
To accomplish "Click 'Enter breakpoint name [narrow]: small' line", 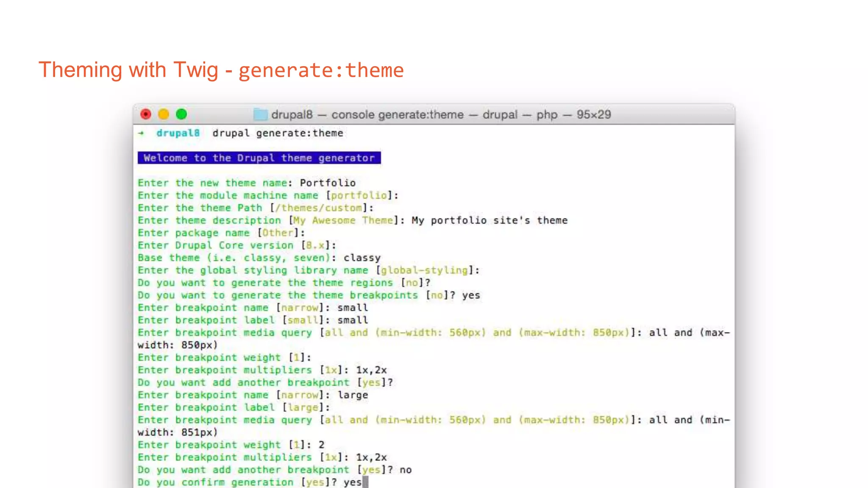I will (x=253, y=308).
